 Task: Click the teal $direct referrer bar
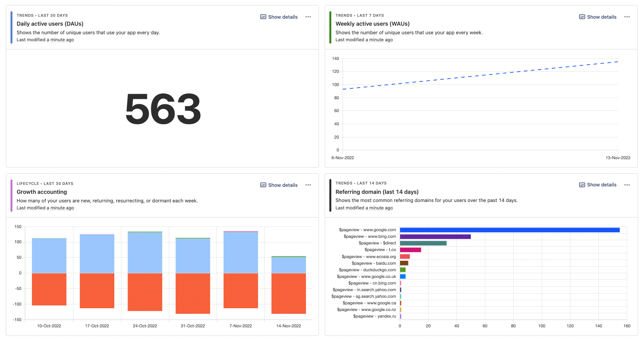(x=423, y=243)
